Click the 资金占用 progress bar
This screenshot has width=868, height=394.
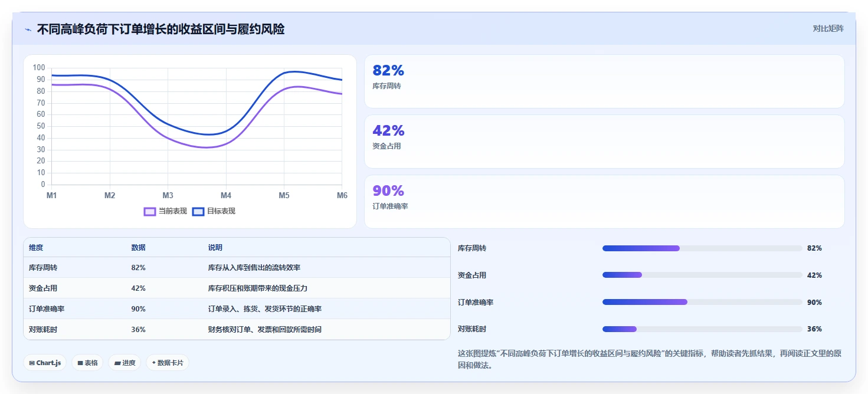coord(702,275)
